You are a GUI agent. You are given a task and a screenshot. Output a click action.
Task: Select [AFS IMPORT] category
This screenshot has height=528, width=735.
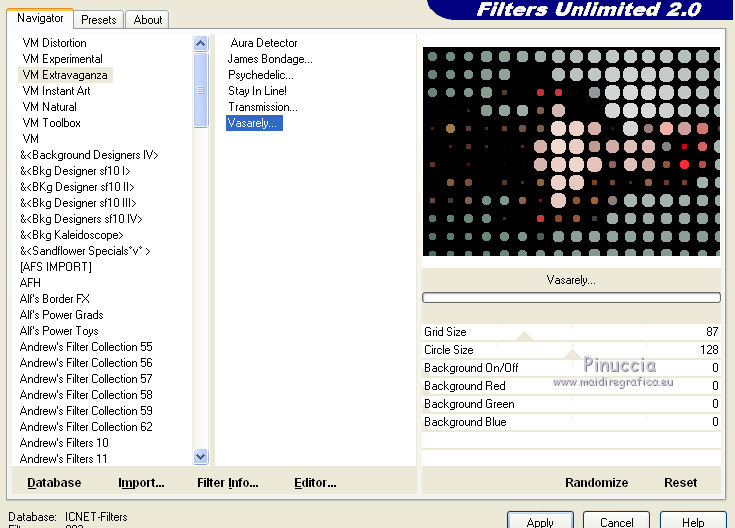coord(55,267)
